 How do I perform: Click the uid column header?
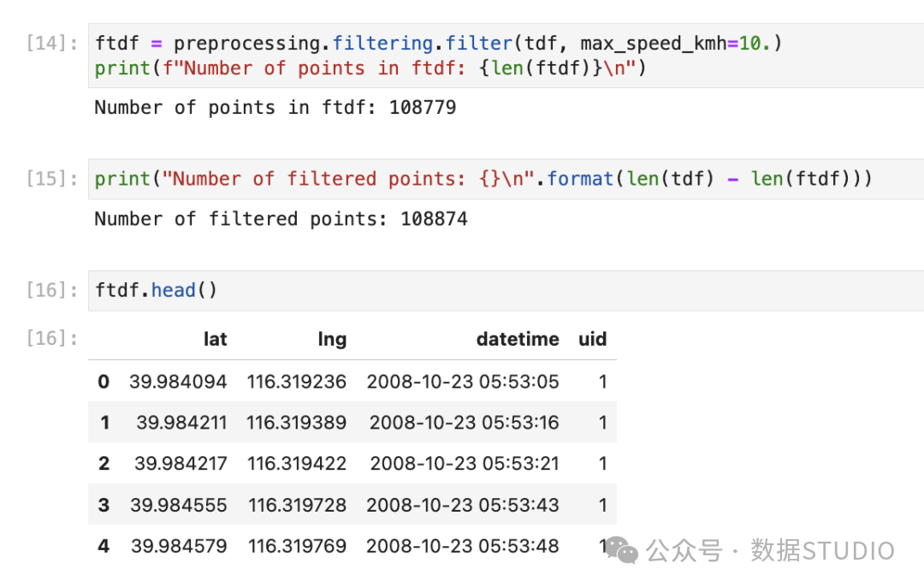592,339
